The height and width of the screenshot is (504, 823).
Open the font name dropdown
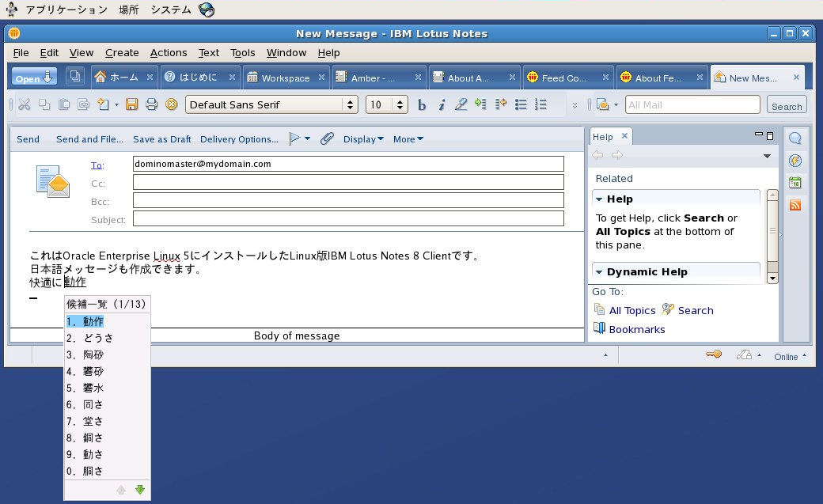click(x=350, y=104)
